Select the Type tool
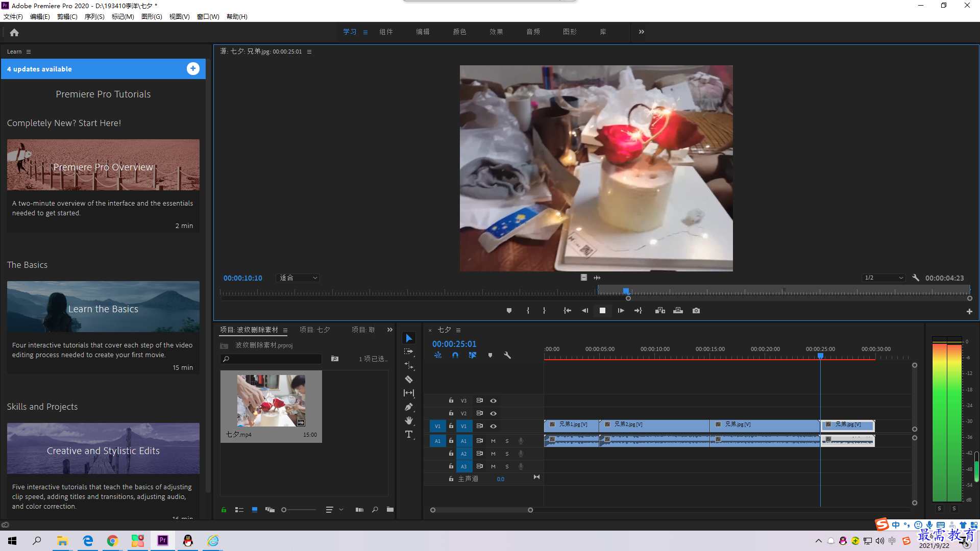This screenshot has width=980, height=551. [x=409, y=434]
